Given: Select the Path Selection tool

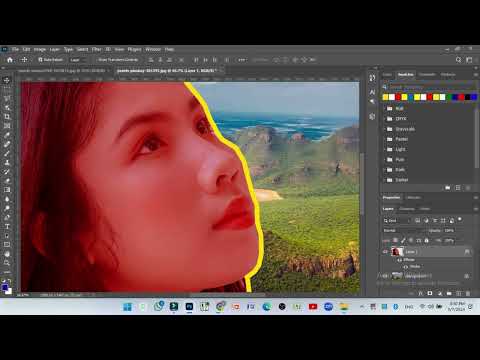Looking at the screenshot, I should [7, 235].
